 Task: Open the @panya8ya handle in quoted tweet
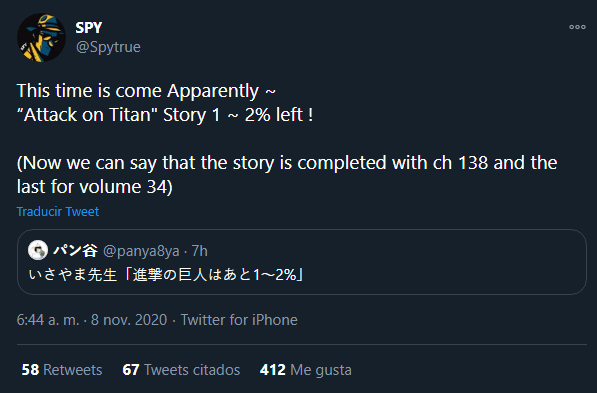[x=141, y=251]
